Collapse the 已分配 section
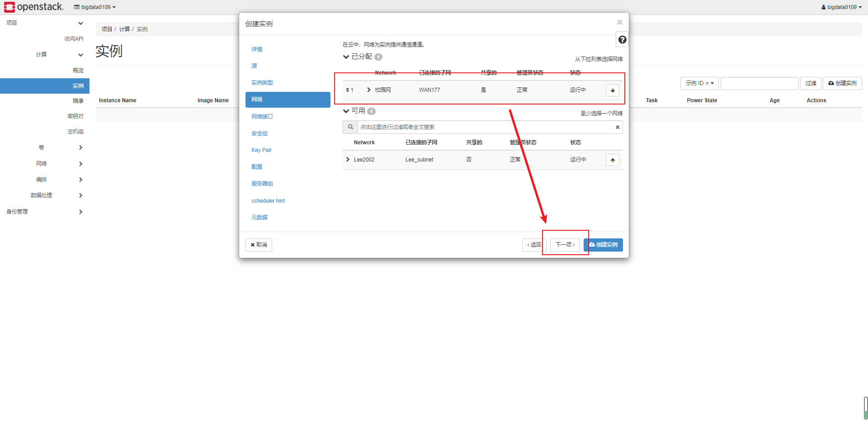Viewport: 868px width, 428px height. coord(346,57)
